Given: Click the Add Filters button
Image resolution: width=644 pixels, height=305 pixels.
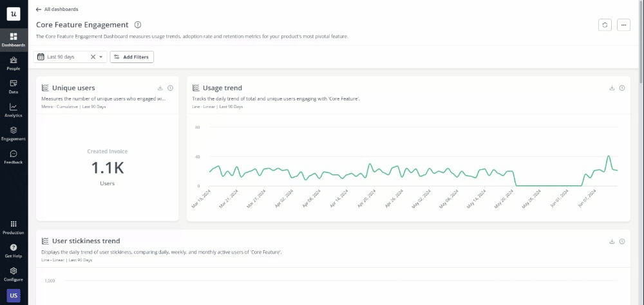Looking at the screenshot, I should tap(131, 57).
